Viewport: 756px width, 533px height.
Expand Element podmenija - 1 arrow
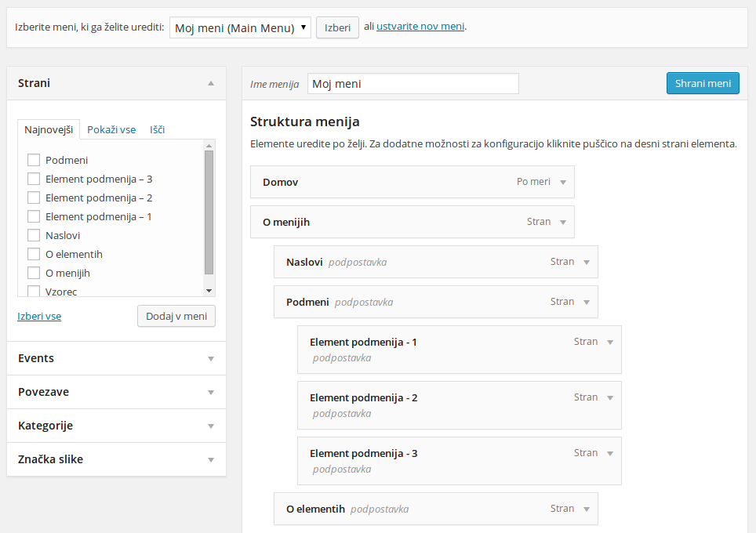click(x=610, y=343)
